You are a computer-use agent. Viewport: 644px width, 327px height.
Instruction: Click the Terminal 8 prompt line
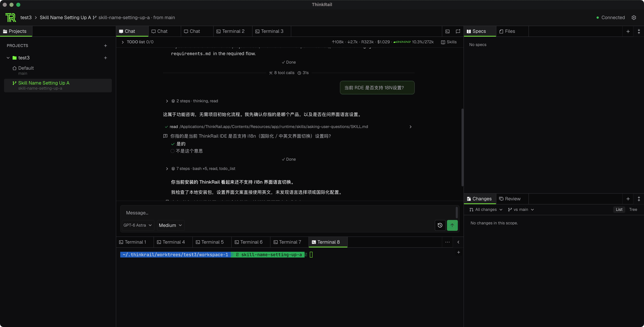pyautogui.click(x=216, y=254)
